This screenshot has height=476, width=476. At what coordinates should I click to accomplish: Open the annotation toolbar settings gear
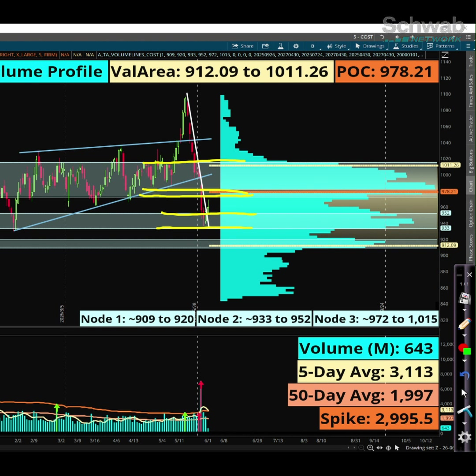[x=465, y=438]
